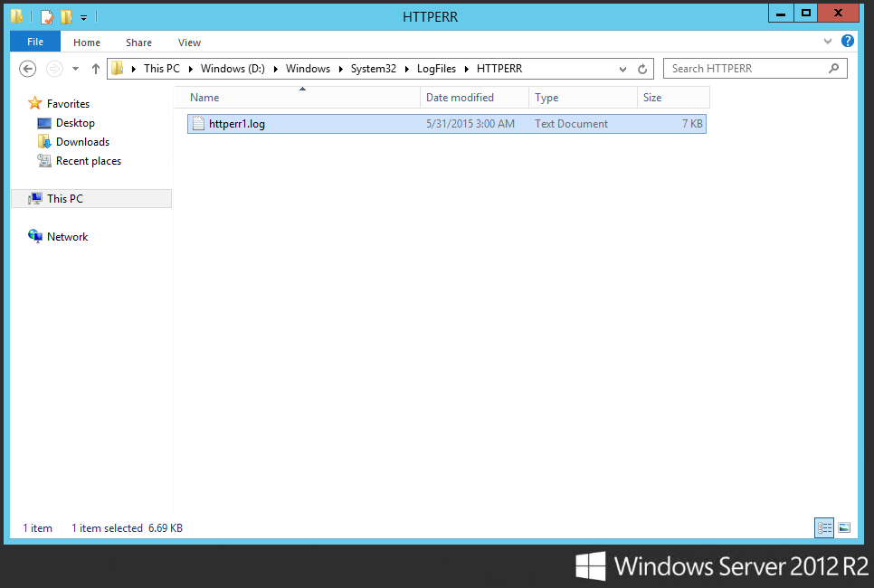
Task: Open Customize Quick Access Toolbar dropdown
Action: tap(84, 17)
